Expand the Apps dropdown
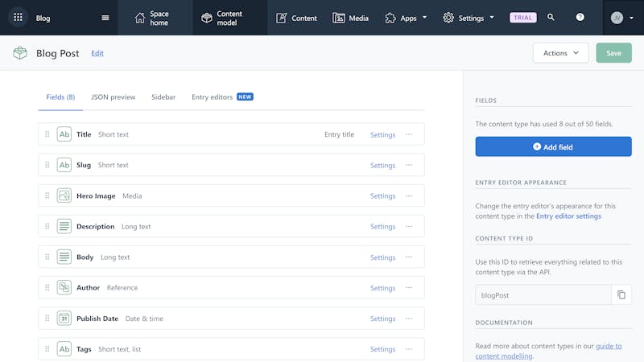This screenshot has height=362, width=644. click(x=407, y=18)
